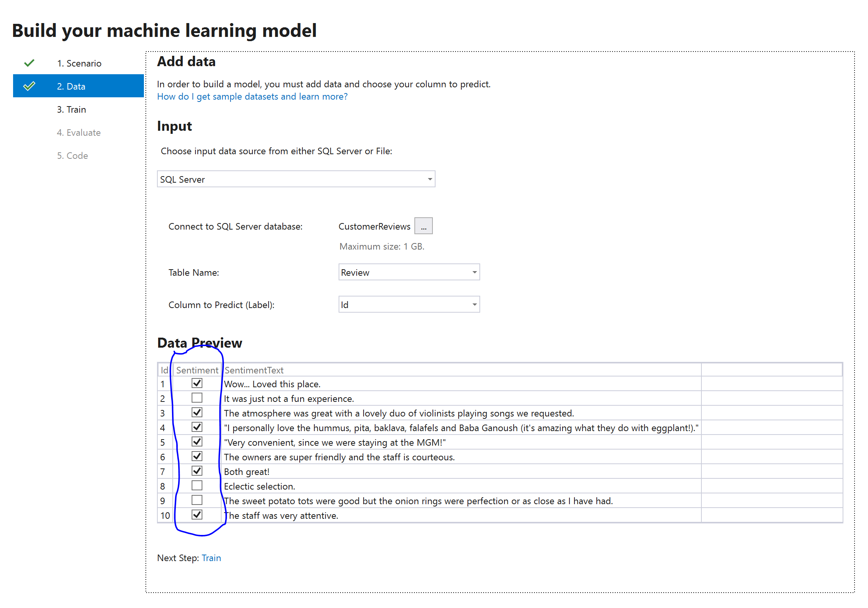
Task: Select the '5. Code' step
Action: 72,155
